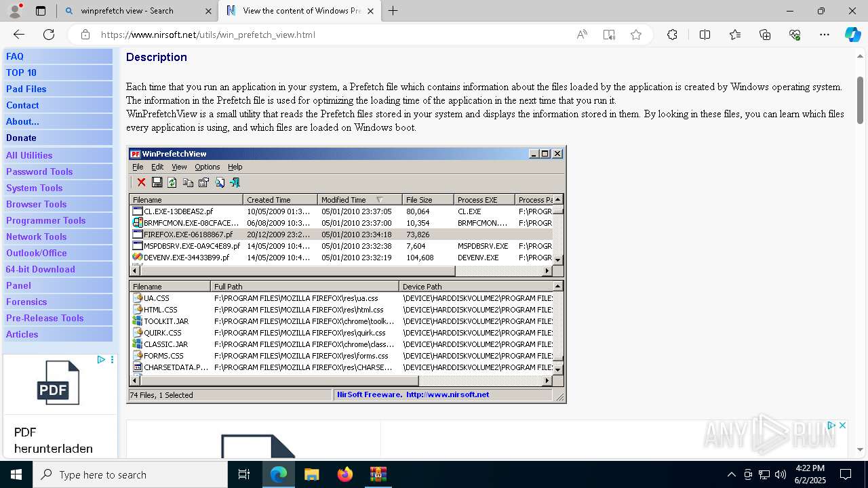This screenshot has width=868, height=488.
Task: Open Articles sidebar link
Action: 22,334
